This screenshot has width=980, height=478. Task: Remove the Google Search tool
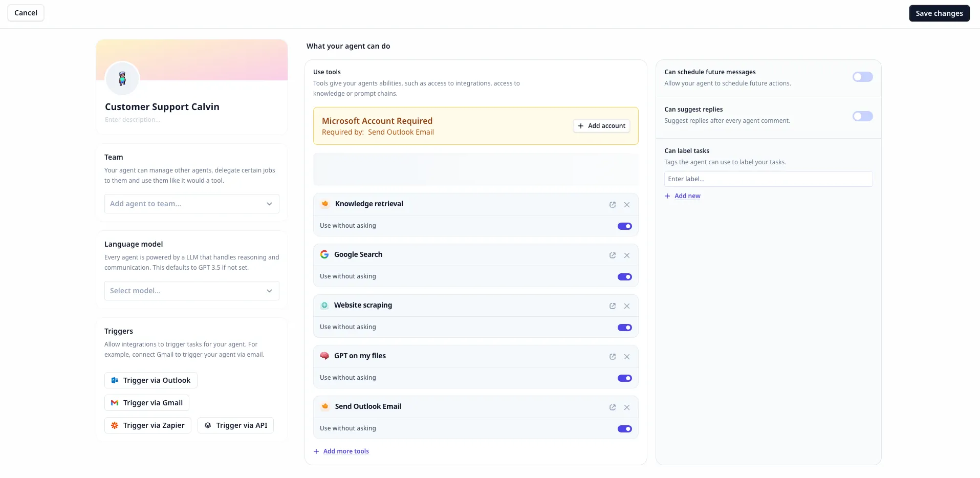tap(626, 255)
